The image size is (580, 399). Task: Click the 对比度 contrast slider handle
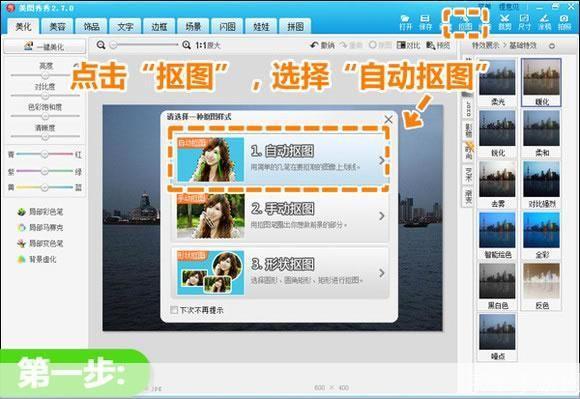pyautogui.click(x=45, y=96)
